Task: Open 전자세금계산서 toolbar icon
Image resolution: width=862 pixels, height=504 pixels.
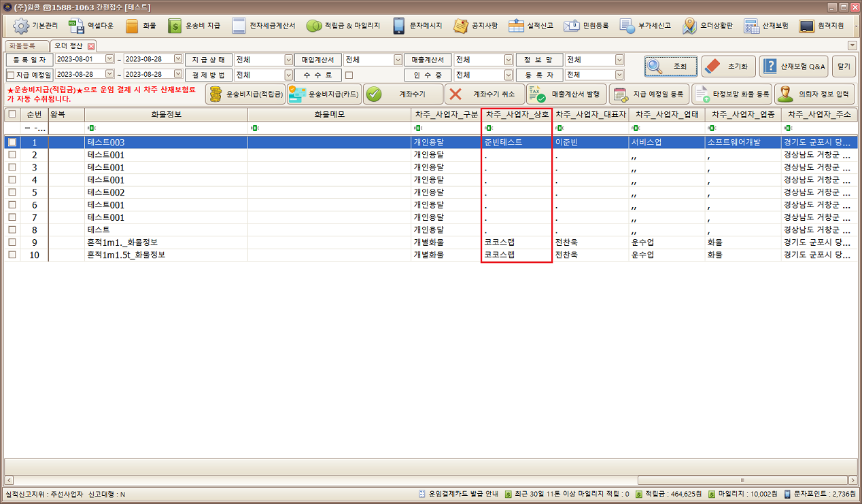Action: pos(239,26)
